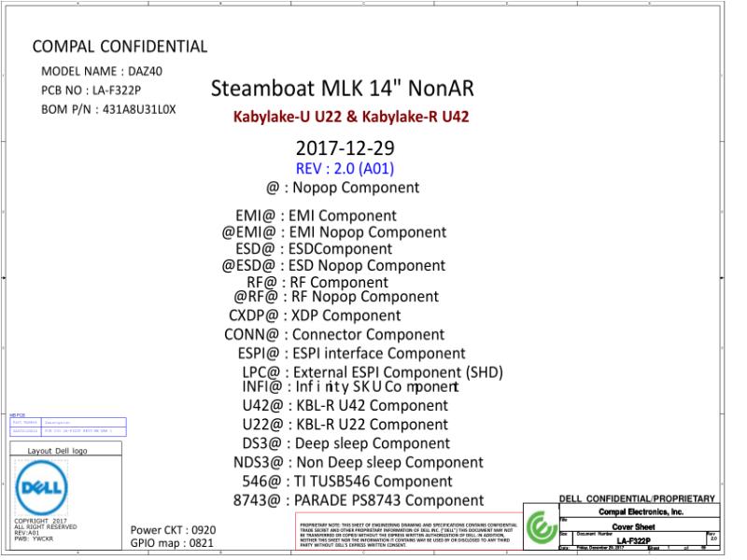Click the date '2017-12-29'
Viewport: 747px width, 560px height.
(x=345, y=148)
